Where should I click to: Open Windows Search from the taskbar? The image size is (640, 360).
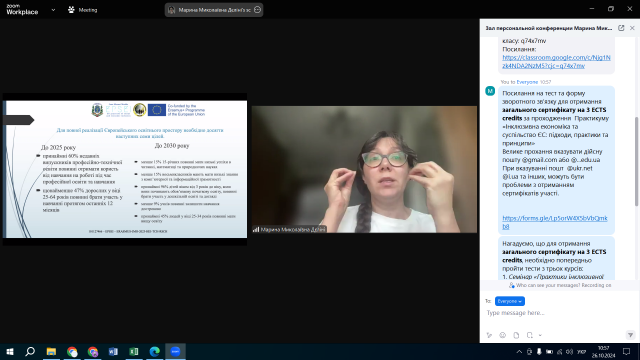[x=30, y=351]
